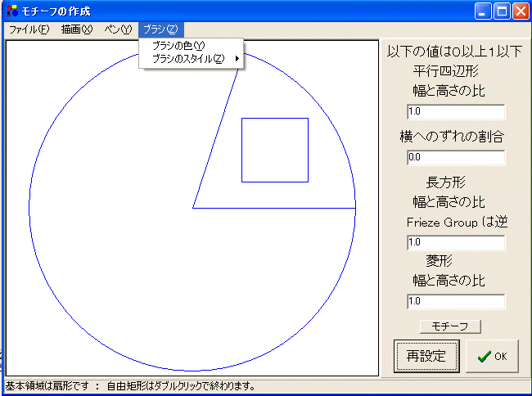Close the ブラシ(Z) menu
The width and height of the screenshot is (532, 396).
pyautogui.click(x=160, y=29)
